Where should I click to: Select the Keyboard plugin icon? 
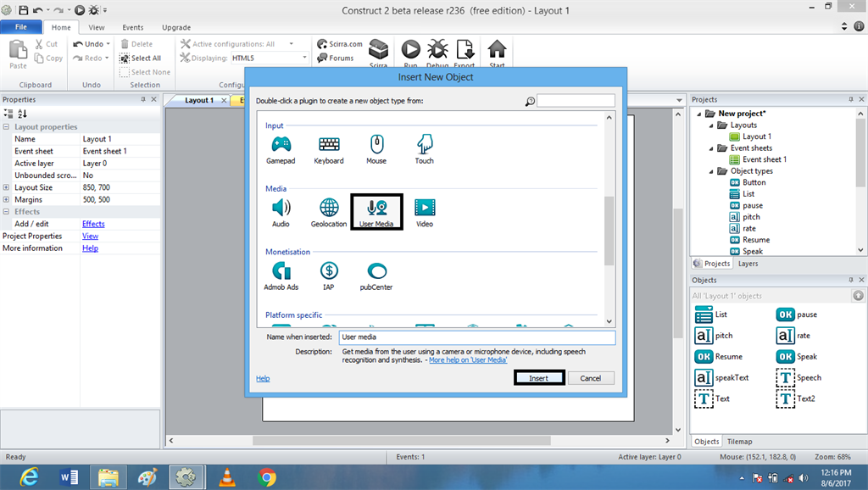tap(329, 144)
